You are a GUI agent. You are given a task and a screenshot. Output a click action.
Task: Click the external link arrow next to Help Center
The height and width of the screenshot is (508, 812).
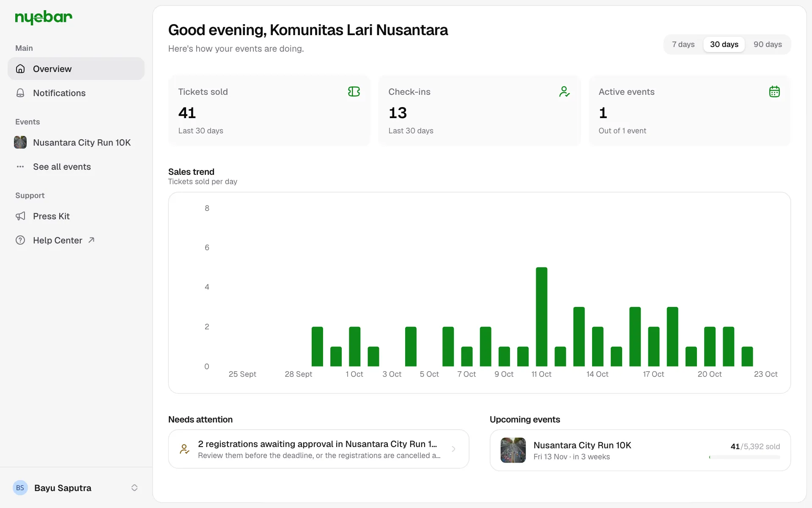91,240
